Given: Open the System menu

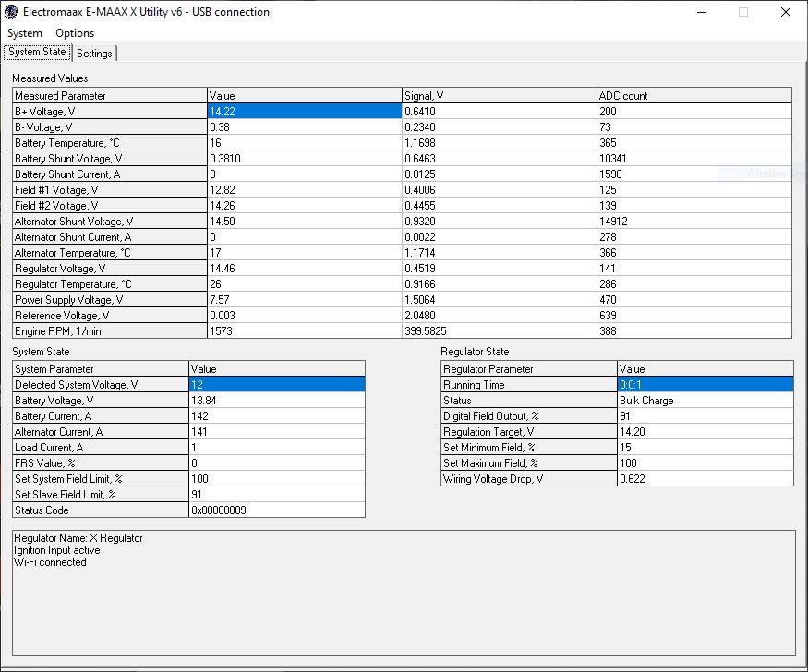Looking at the screenshot, I should 25,33.
